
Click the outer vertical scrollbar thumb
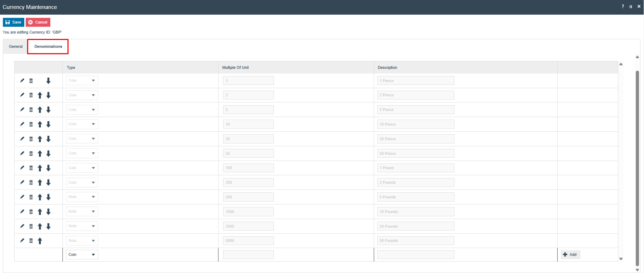tap(638, 168)
